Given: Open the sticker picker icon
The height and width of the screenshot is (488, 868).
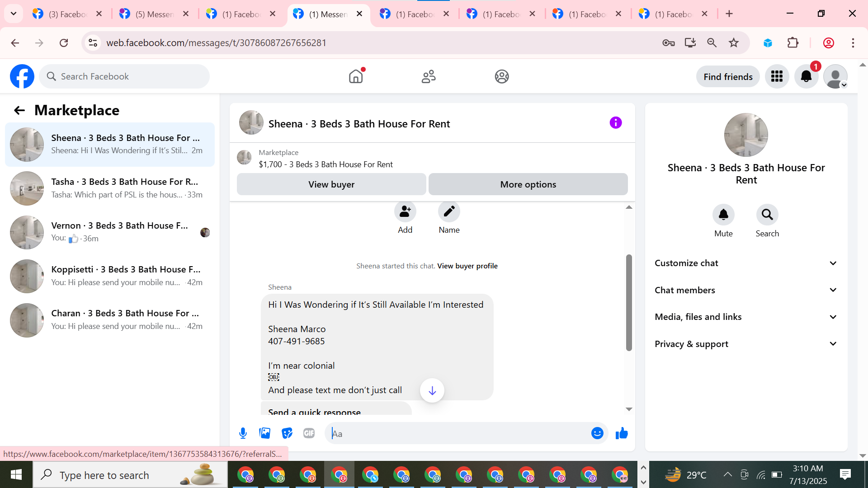Looking at the screenshot, I should pyautogui.click(x=287, y=433).
